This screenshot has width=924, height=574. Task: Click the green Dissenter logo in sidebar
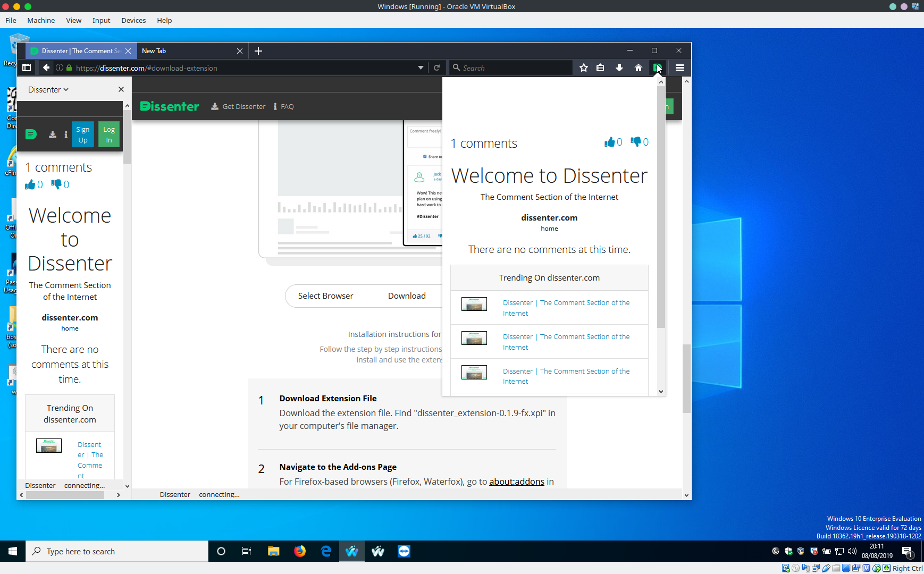click(31, 134)
